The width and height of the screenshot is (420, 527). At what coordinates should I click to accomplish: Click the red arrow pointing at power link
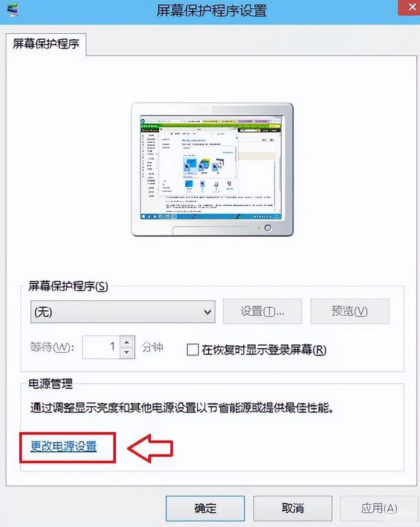click(150, 448)
